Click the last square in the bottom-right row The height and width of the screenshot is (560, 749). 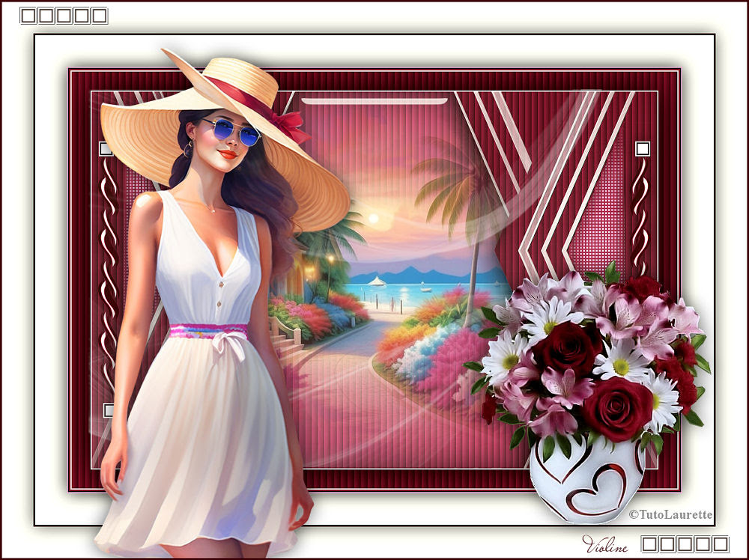click(x=721, y=544)
